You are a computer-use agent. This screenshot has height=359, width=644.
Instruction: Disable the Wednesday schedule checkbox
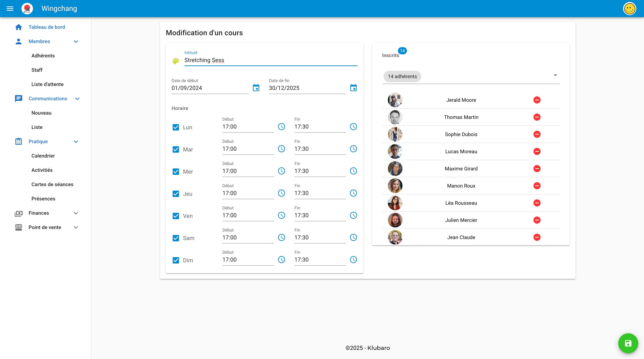click(x=176, y=171)
